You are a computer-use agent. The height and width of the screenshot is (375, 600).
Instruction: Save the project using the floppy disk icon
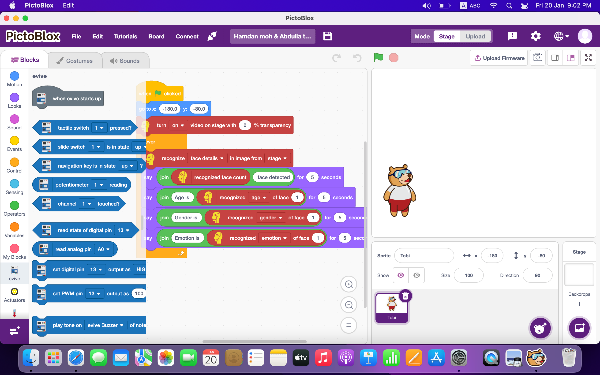pyautogui.click(x=328, y=36)
